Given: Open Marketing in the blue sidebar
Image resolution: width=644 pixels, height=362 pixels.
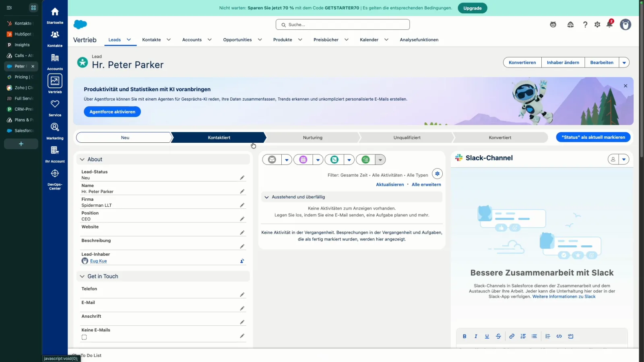Looking at the screenshot, I should pos(55,131).
